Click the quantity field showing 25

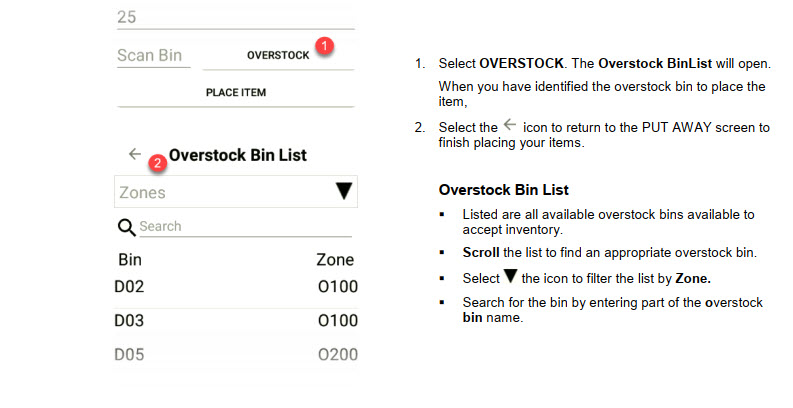tap(235, 17)
